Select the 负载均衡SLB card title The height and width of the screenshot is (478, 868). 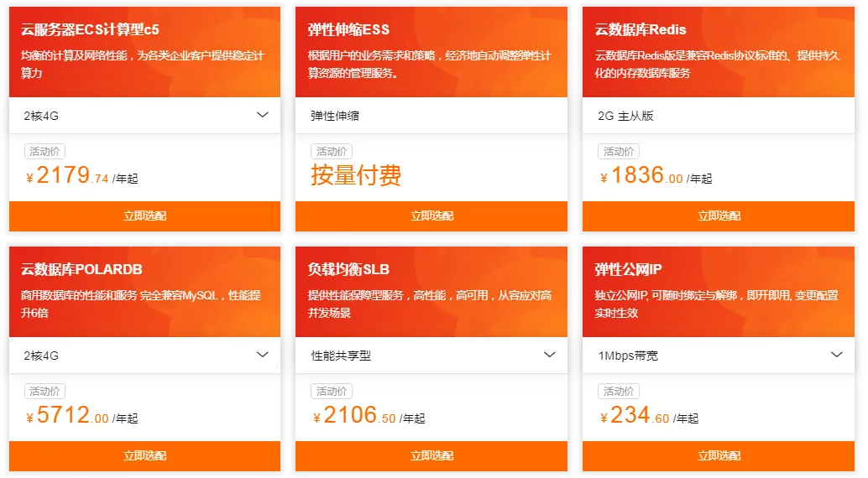click(x=348, y=269)
